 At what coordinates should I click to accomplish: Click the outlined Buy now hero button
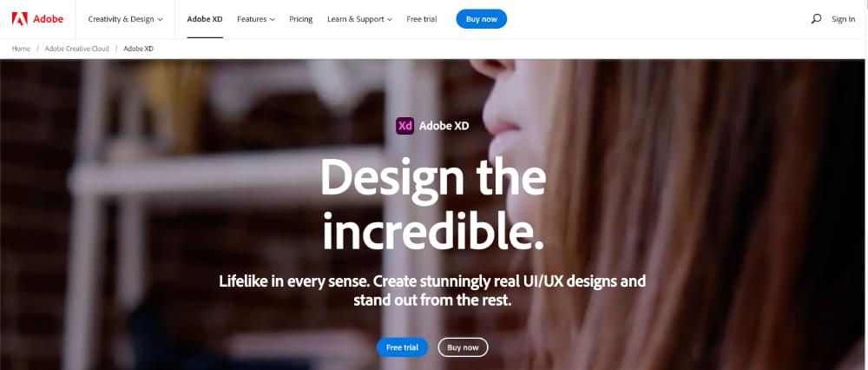[463, 347]
